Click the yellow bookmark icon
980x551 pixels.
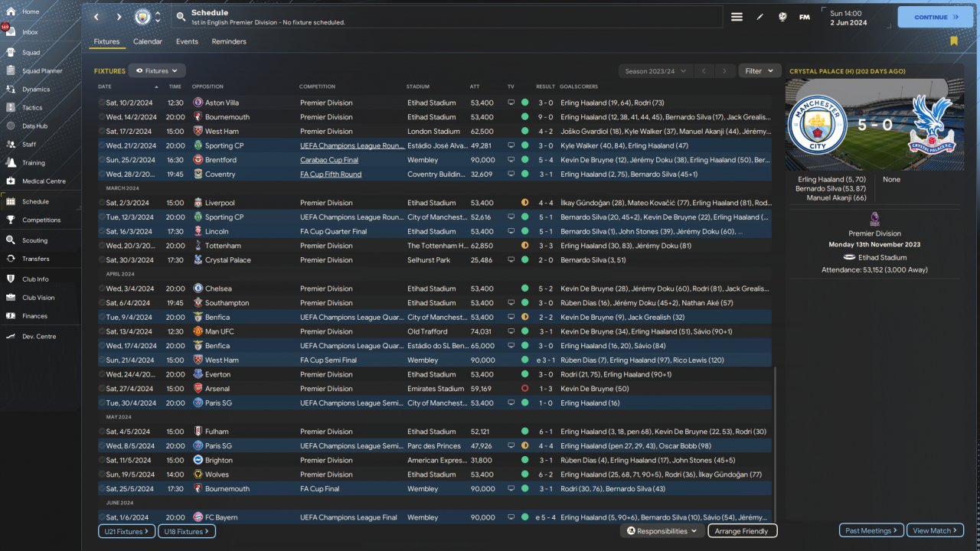click(x=954, y=41)
